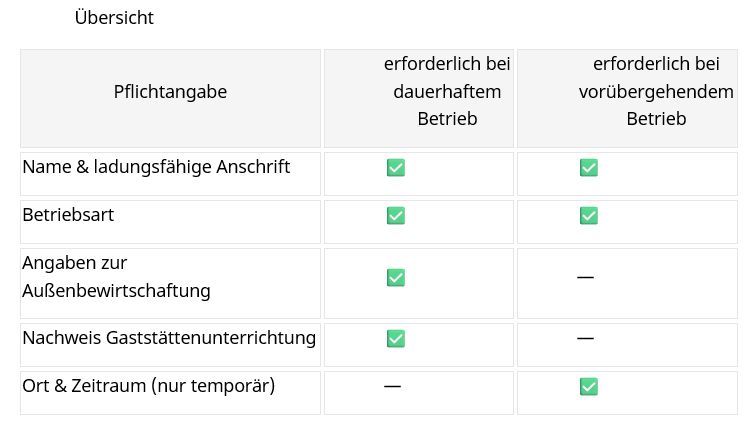
Task: Click the checkmark in the Ort & Zeitraum row
Action: (588, 386)
